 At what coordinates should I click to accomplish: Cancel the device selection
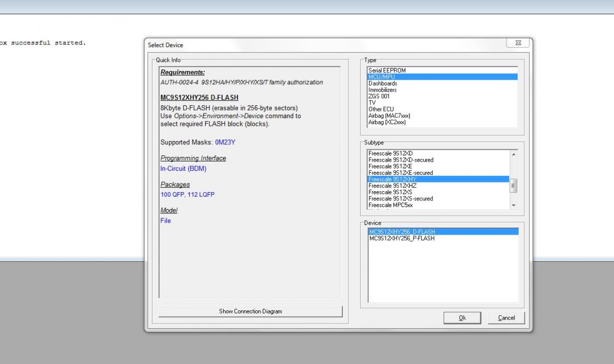click(506, 318)
